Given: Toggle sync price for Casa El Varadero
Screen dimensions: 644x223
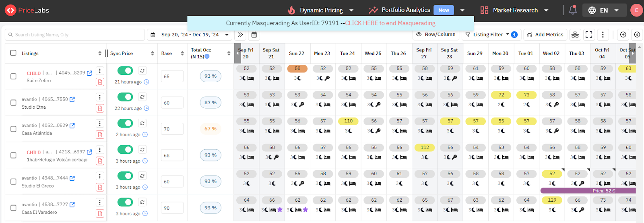Looking at the screenshot, I should click(125, 202).
